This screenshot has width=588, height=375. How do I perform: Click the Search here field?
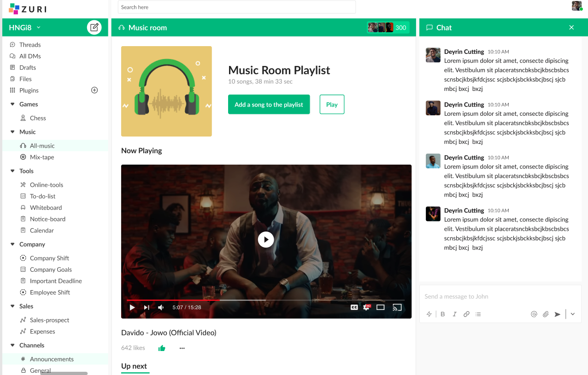tap(237, 7)
